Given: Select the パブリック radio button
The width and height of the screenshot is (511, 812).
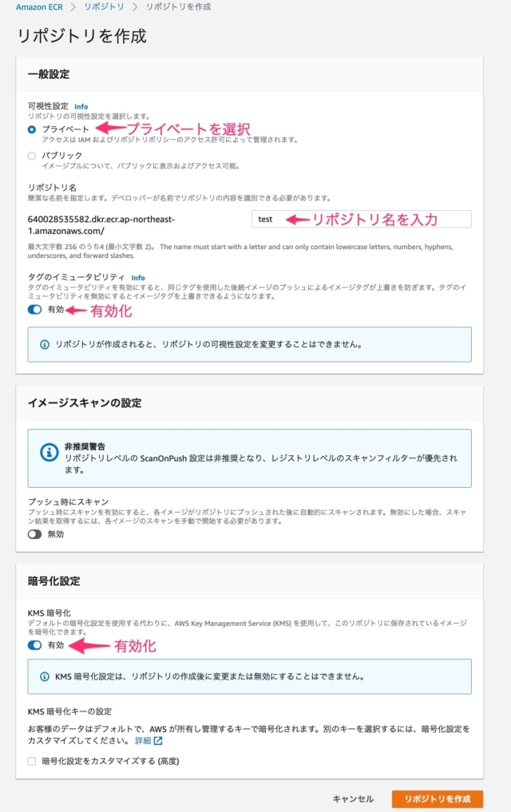Looking at the screenshot, I should (32, 156).
